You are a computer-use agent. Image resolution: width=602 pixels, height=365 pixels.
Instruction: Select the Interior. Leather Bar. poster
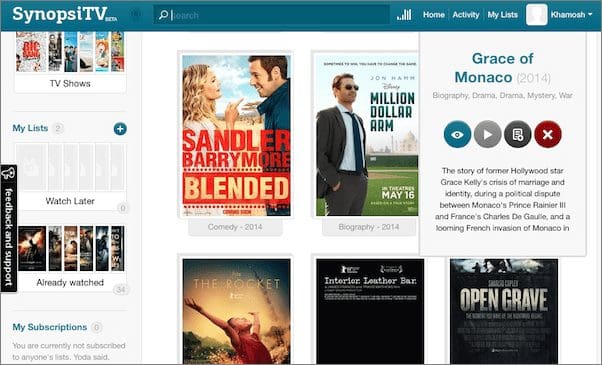[x=370, y=311]
